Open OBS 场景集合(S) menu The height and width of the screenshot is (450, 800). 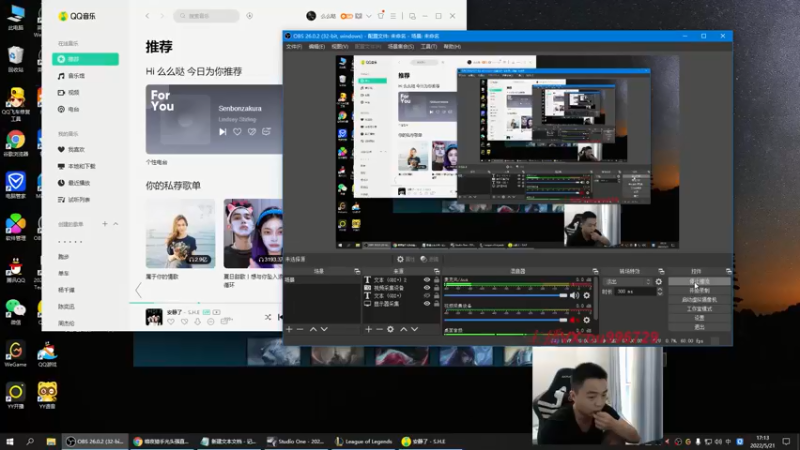tap(401, 46)
